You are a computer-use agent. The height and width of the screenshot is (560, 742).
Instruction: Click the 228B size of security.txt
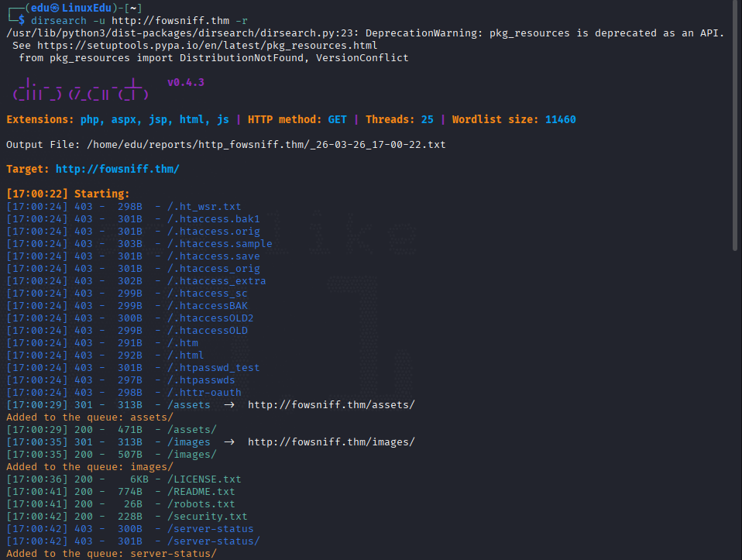[129, 516]
